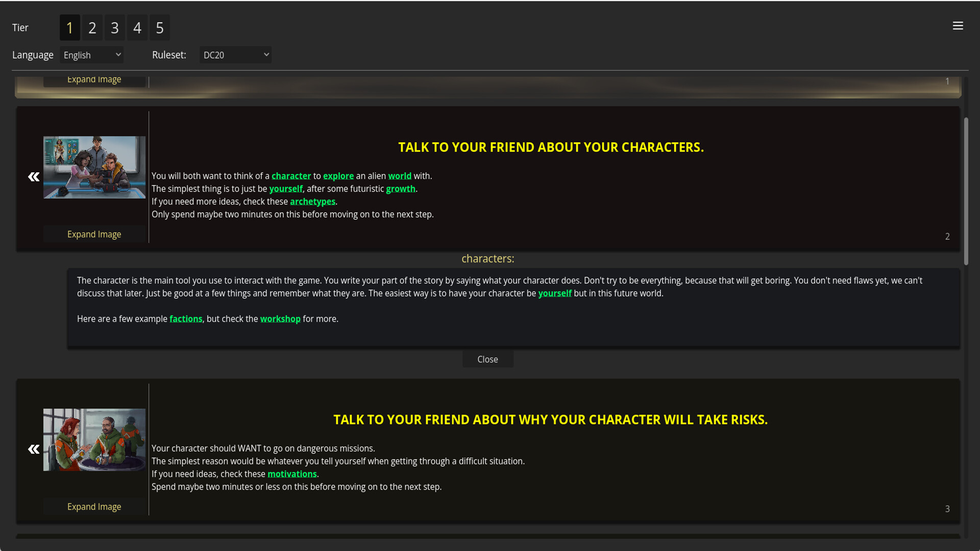Open the Language dropdown

click(x=91, y=55)
